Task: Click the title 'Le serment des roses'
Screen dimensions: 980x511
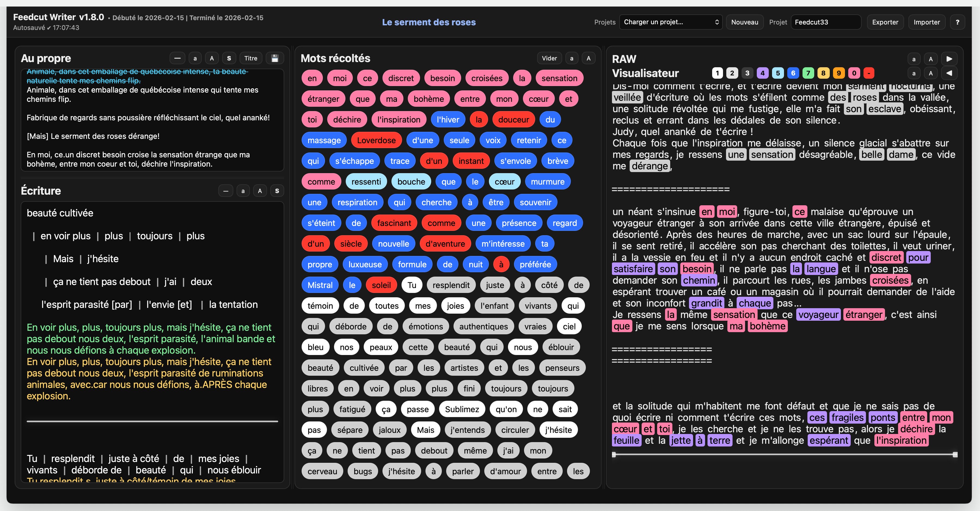Action: (429, 22)
